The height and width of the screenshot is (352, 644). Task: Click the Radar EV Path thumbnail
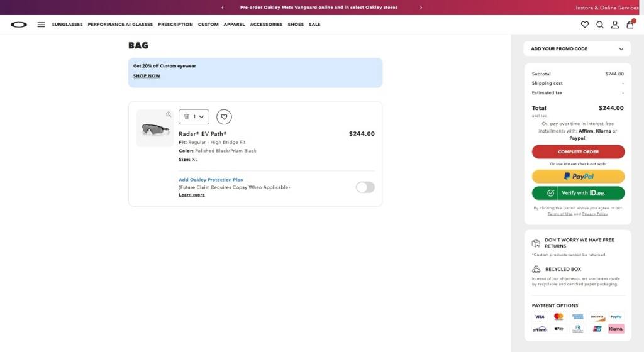click(x=155, y=129)
